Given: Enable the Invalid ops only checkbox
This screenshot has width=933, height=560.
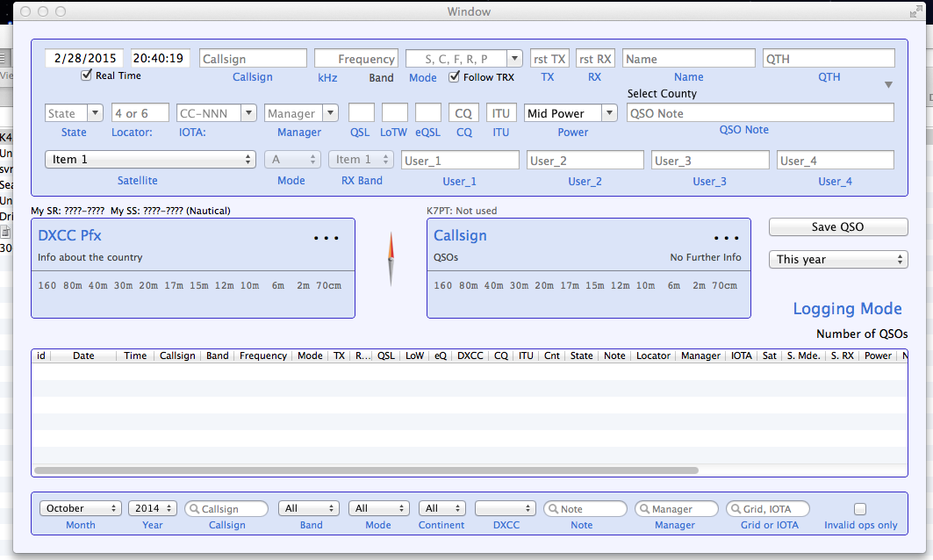Looking at the screenshot, I should coord(860,509).
